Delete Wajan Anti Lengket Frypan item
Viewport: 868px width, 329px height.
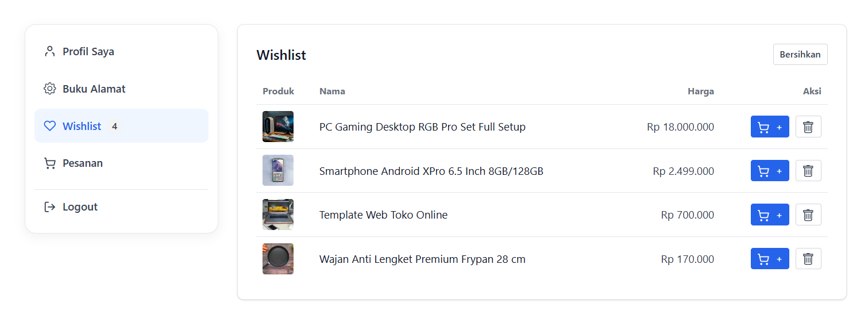pos(808,259)
